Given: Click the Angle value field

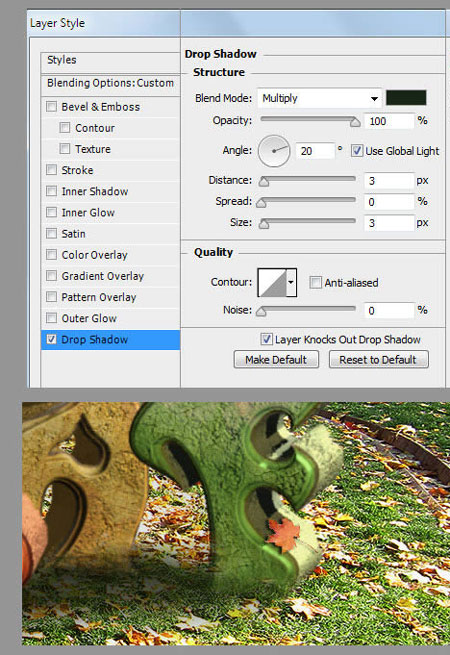Looking at the screenshot, I should 315,151.
